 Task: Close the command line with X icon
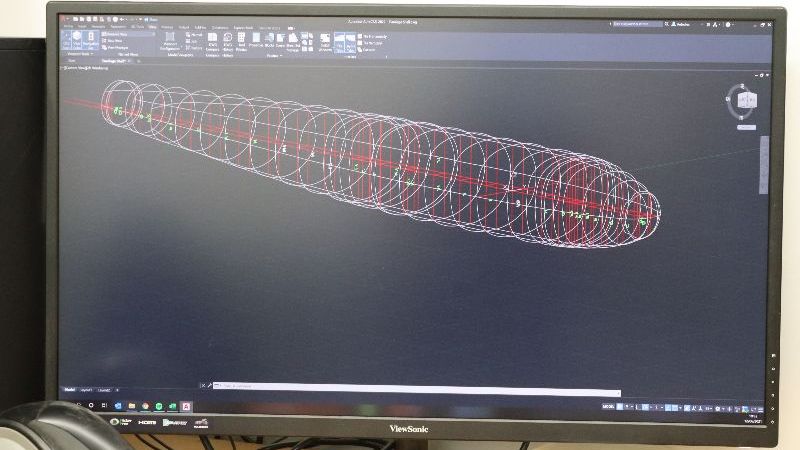click(202, 386)
